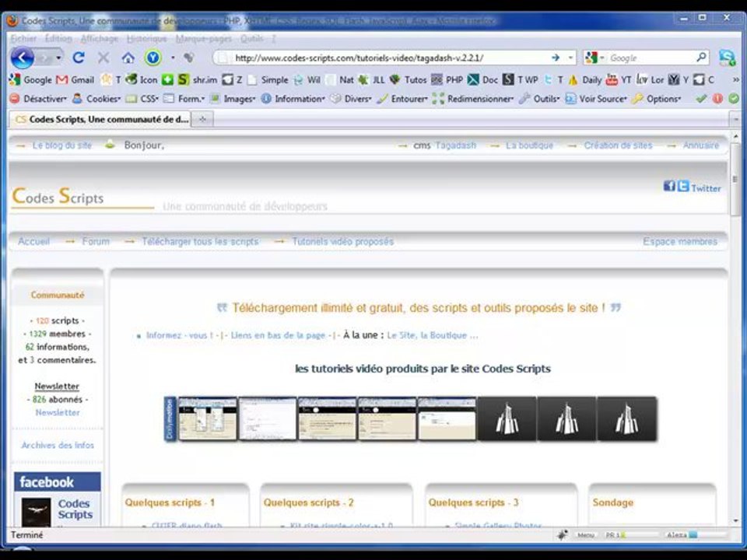Open the Fichier menu

point(24,39)
